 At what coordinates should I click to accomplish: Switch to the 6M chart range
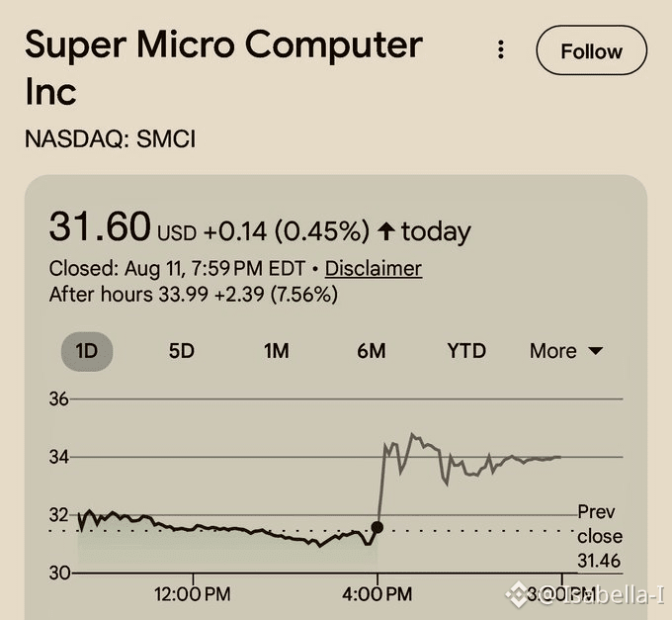372,351
